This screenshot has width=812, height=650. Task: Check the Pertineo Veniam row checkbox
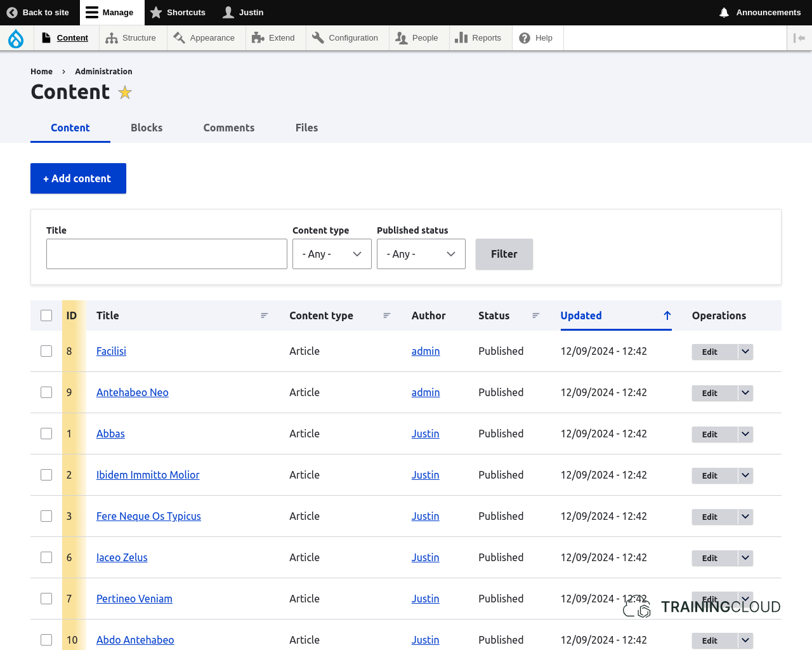pos(46,599)
